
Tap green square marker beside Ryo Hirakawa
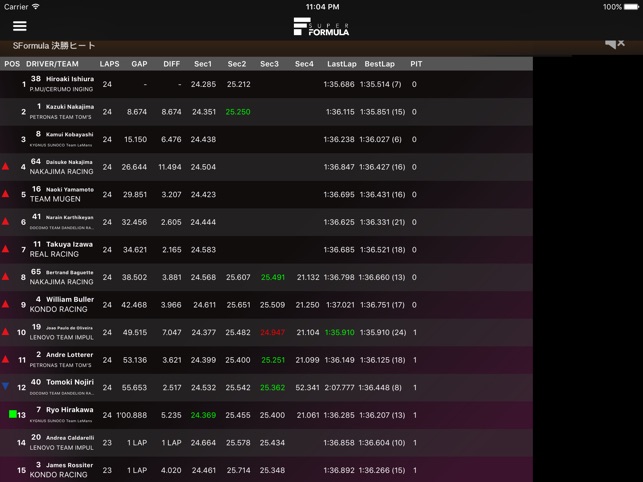[13, 414]
